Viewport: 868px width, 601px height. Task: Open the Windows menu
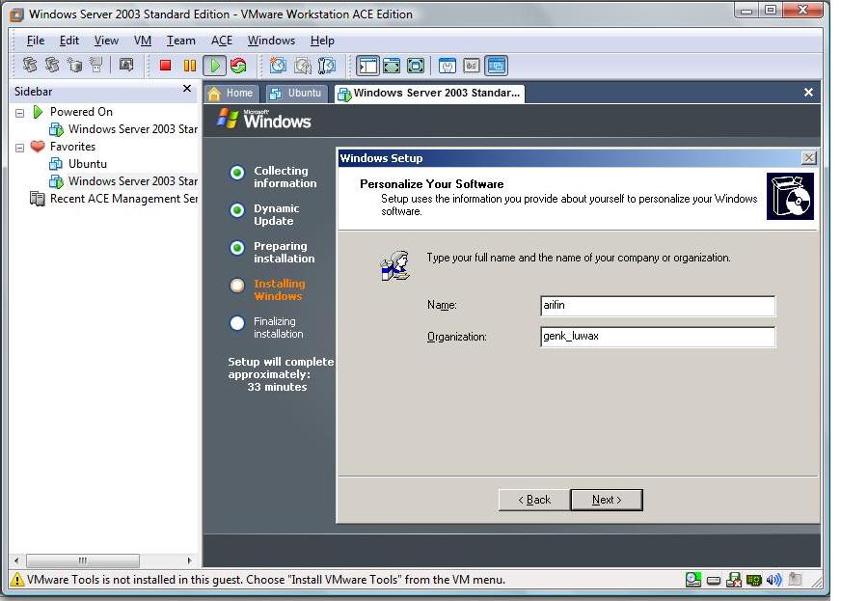click(x=271, y=41)
